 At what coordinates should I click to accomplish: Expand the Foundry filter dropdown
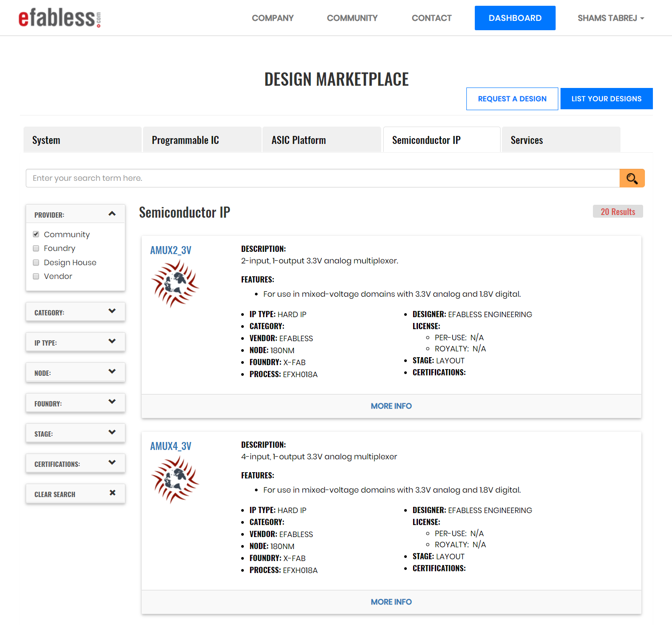pyautogui.click(x=76, y=403)
